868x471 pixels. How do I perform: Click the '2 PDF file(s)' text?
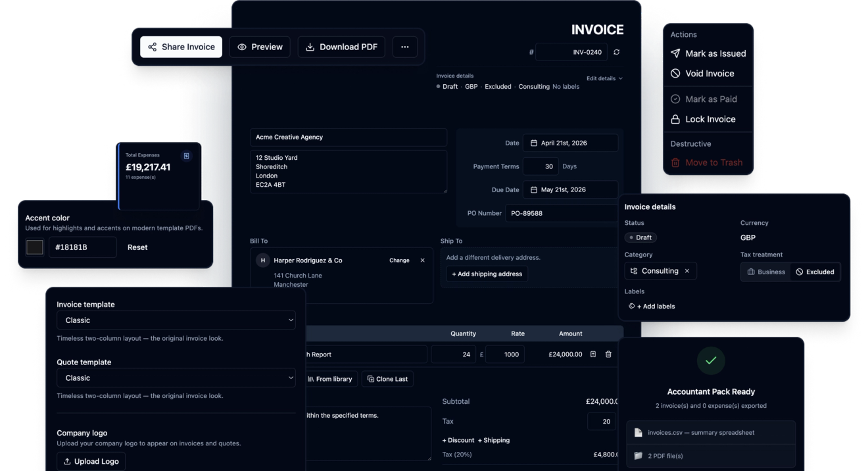[665, 456]
